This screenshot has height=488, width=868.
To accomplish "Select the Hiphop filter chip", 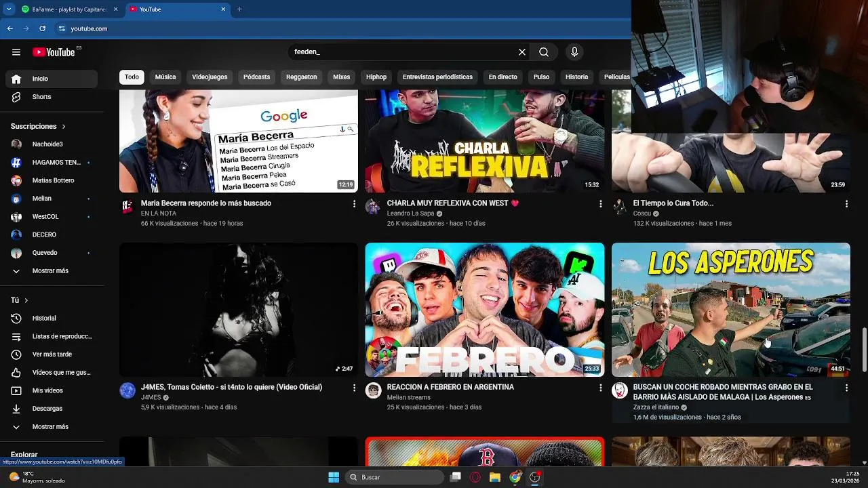I will (376, 77).
